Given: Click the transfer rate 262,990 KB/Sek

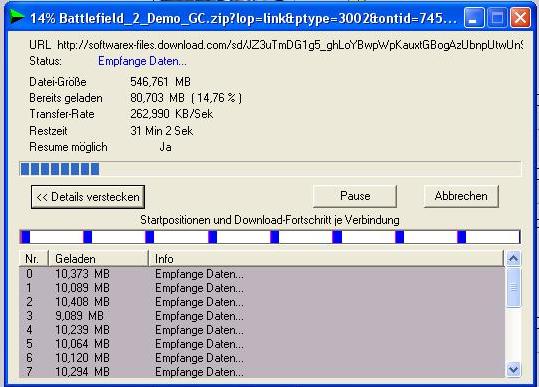Looking at the screenshot, I should tap(172, 114).
